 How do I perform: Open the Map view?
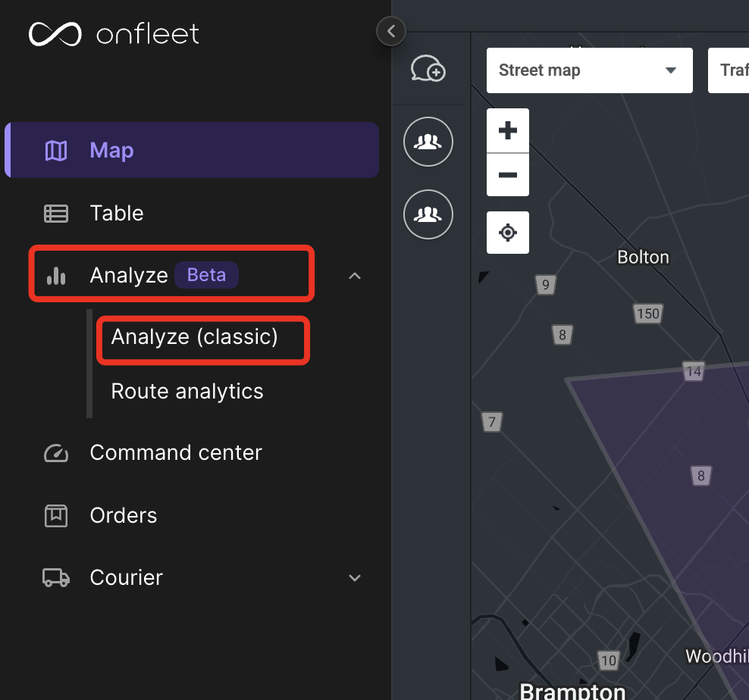(x=192, y=150)
